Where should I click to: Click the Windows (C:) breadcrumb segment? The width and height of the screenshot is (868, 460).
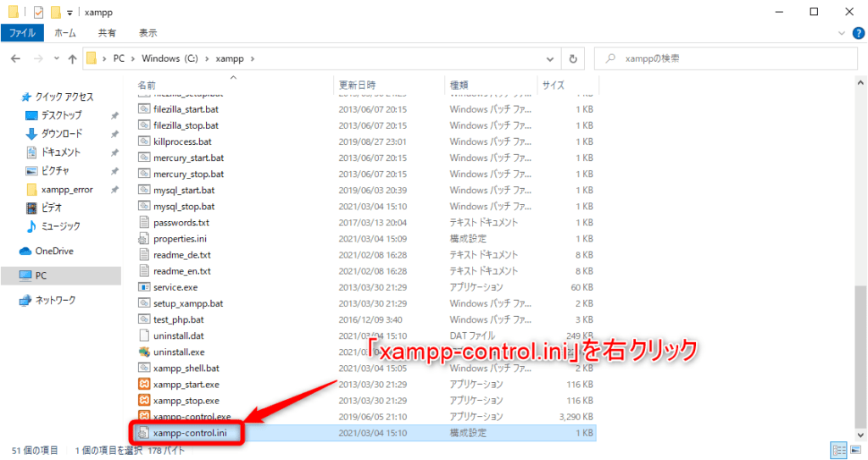170,58
